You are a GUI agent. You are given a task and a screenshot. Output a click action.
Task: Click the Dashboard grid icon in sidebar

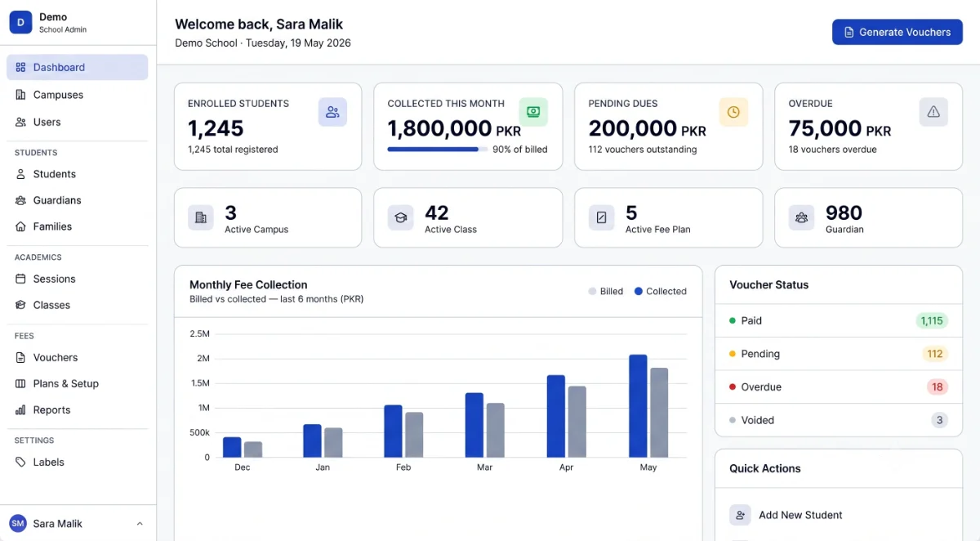(20, 68)
